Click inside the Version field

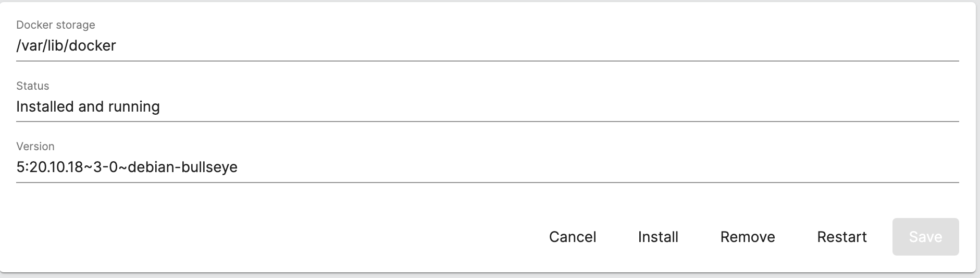(x=487, y=167)
